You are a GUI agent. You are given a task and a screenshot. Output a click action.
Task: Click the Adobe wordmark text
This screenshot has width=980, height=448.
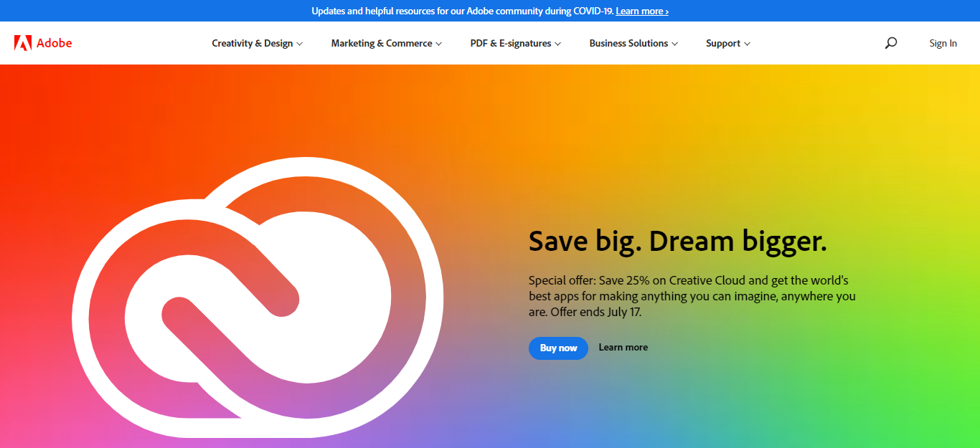pyautogui.click(x=55, y=43)
